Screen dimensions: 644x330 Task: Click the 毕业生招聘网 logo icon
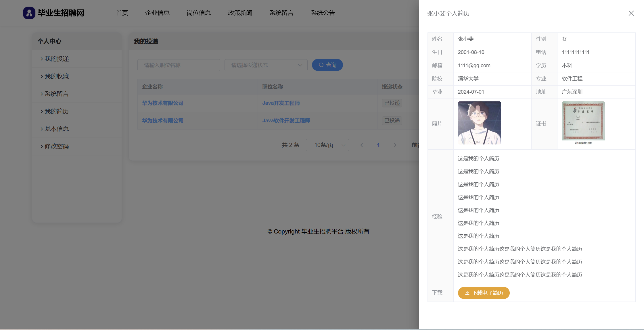[x=29, y=13]
